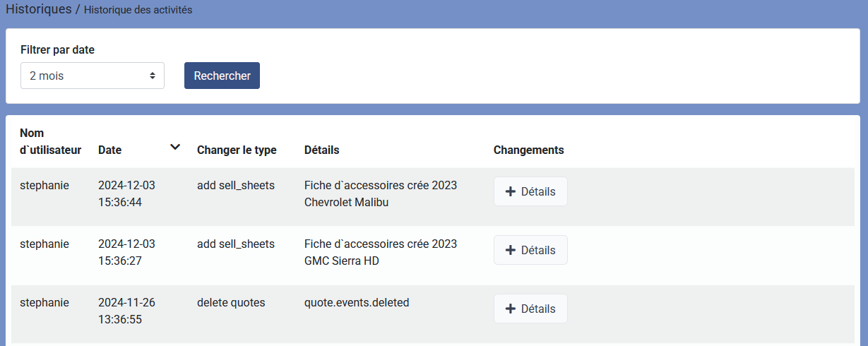Click the Historiques breadcrumb link
This screenshot has width=868, height=346.
click(39, 10)
